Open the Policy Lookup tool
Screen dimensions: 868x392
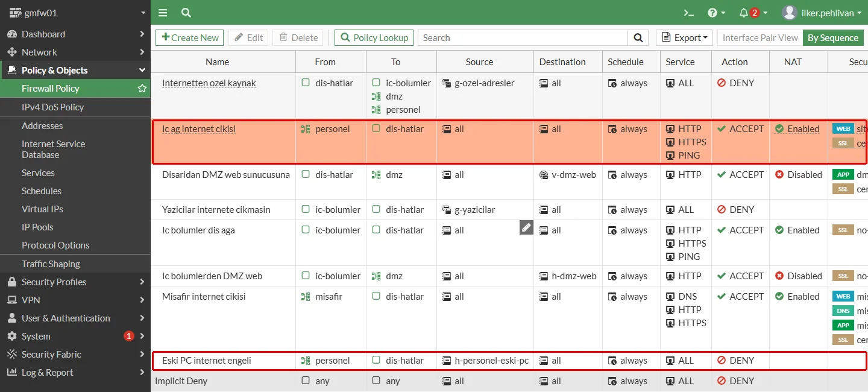pos(374,38)
